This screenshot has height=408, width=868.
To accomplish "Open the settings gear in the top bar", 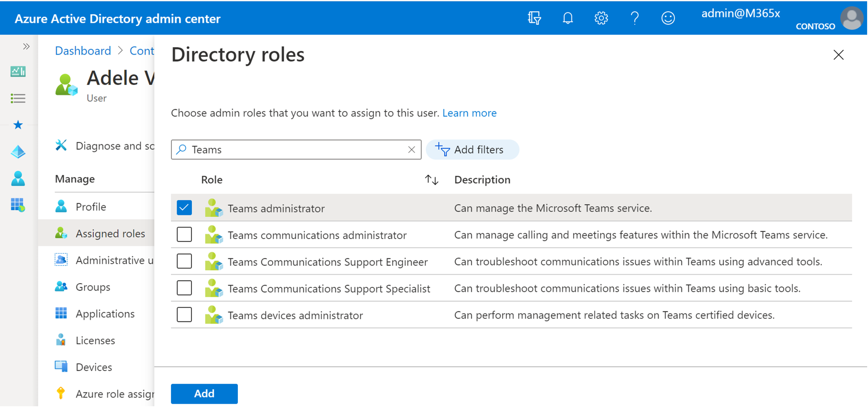I will click(x=601, y=18).
